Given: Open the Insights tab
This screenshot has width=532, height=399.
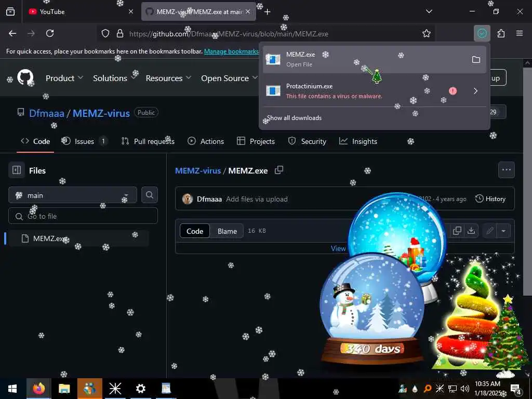Looking at the screenshot, I should coord(358,141).
